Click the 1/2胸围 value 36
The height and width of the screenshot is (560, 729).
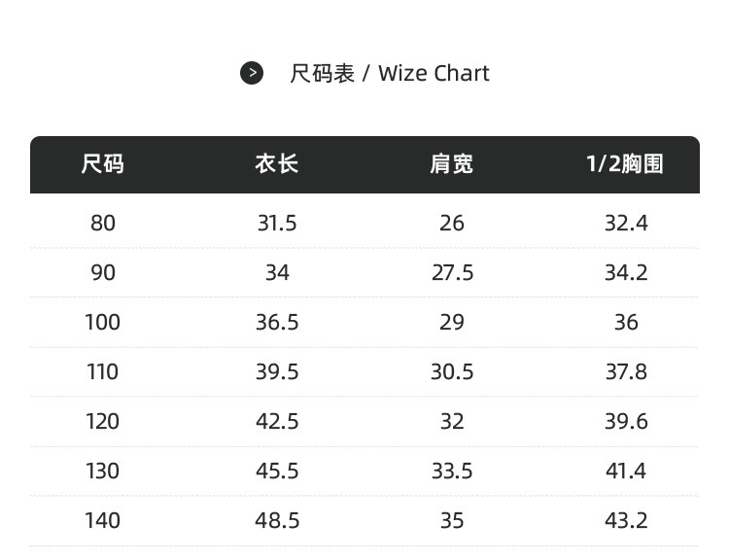[626, 323]
